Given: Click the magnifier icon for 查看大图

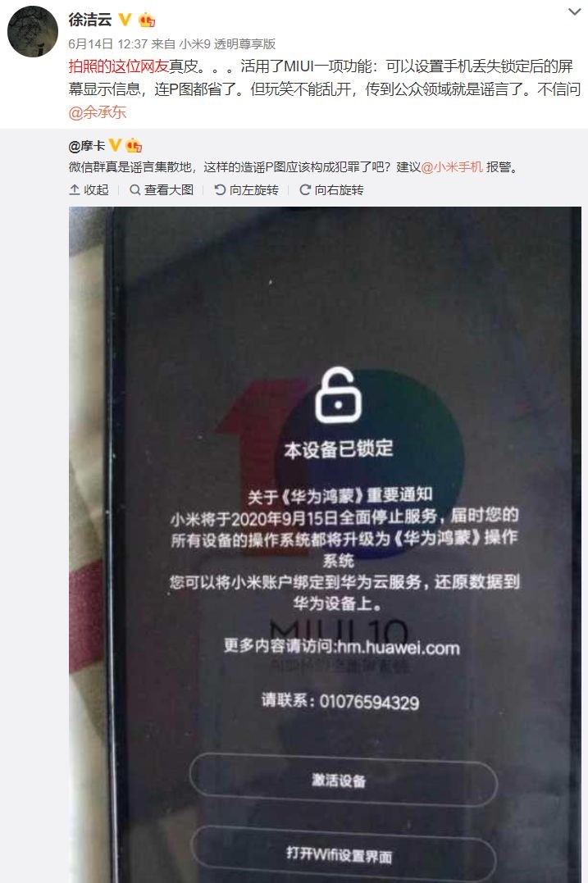Looking at the screenshot, I should (x=135, y=189).
